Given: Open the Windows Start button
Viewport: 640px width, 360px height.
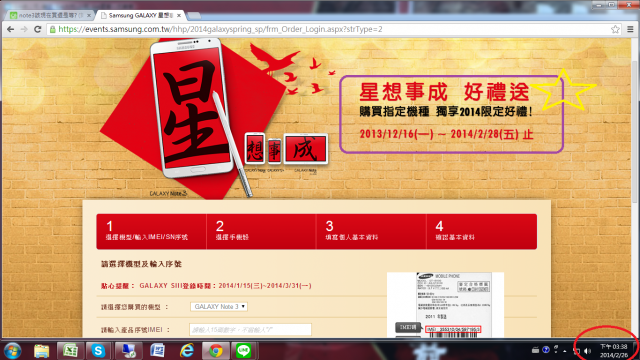Looking at the screenshot, I should 12,351.
